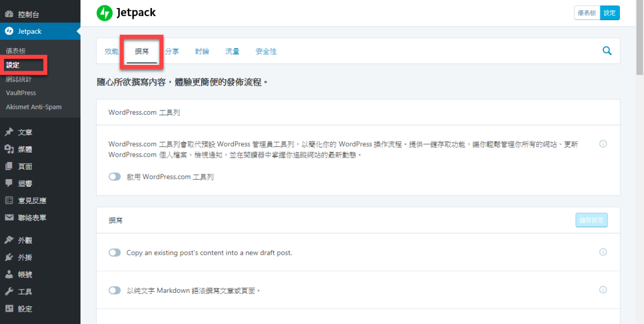Show info for WordPress.com 工具列 description
The height and width of the screenshot is (324, 644).
[603, 144]
